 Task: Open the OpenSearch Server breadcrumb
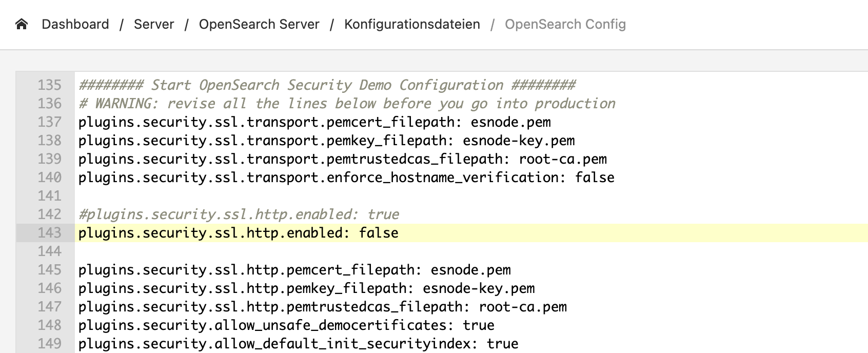(259, 24)
